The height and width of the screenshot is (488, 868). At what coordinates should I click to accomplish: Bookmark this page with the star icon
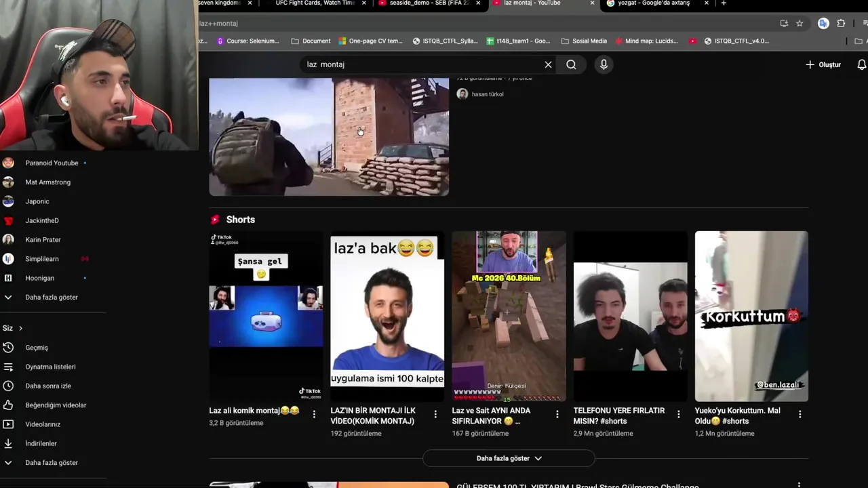coord(800,23)
